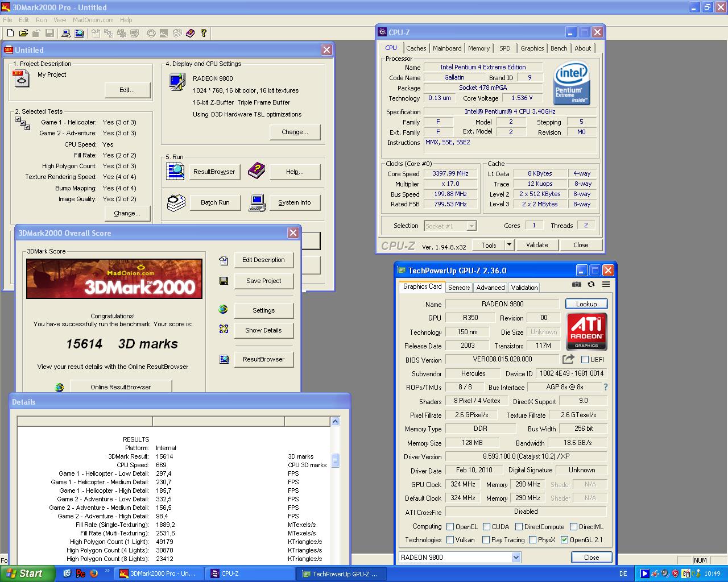The width and height of the screenshot is (728, 582).
Task: Toggle the Vulkan checkbox
Action: coord(450,540)
